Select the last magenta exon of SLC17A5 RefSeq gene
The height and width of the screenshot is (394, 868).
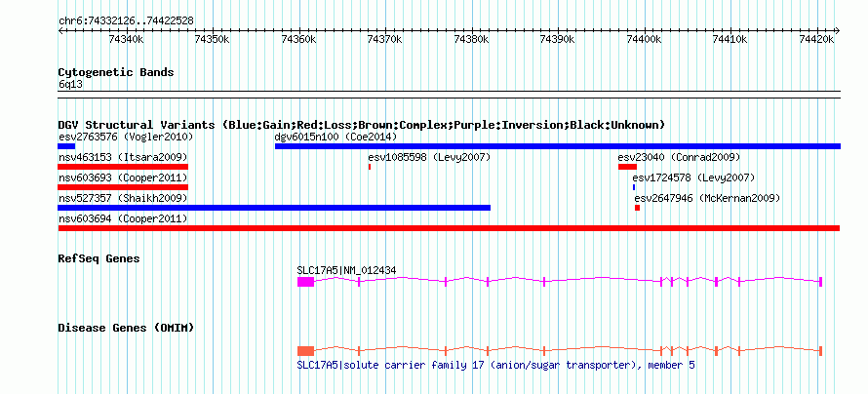pyautogui.click(x=820, y=282)
